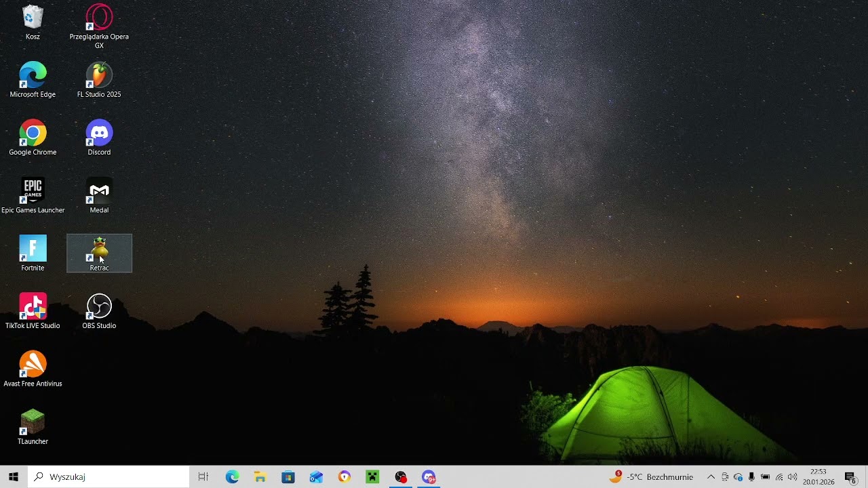868x488 pixels.
Task: Open Minecraft creeper icon on taskbar
Action: [372, 476]
